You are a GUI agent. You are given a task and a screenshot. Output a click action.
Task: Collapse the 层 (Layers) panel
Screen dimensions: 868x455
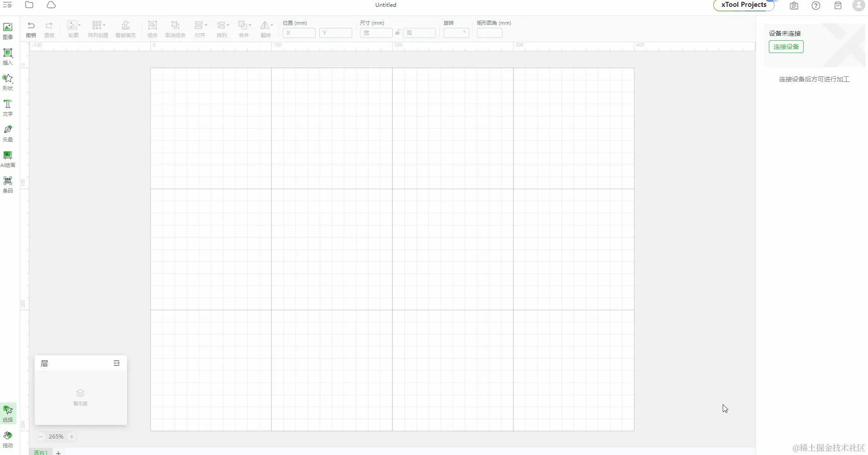[x=116, y=363]
